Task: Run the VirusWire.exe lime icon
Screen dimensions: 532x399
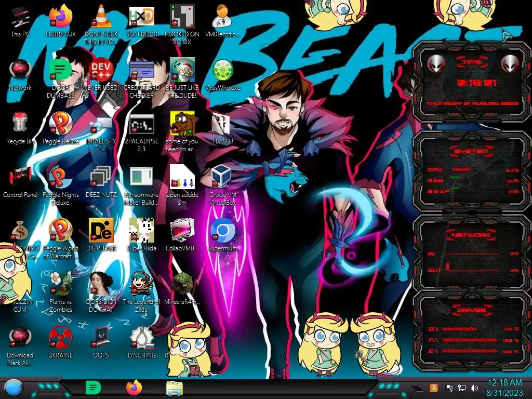Action: point(222,75)
